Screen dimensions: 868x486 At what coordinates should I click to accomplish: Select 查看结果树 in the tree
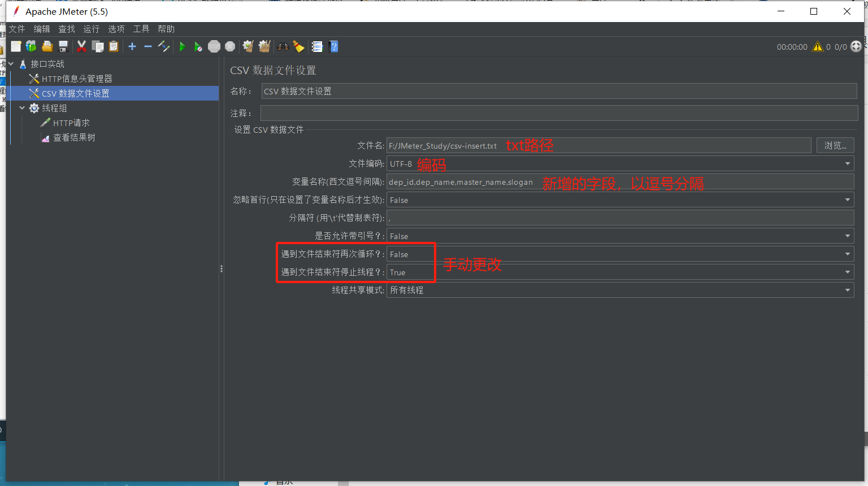coord(74,137)
